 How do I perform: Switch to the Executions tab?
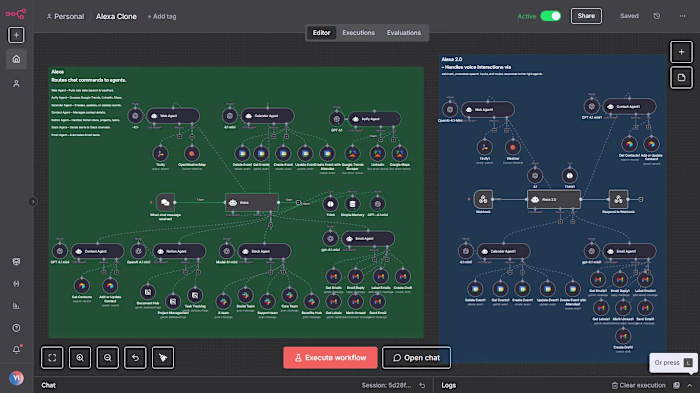(x=358, y=33)
